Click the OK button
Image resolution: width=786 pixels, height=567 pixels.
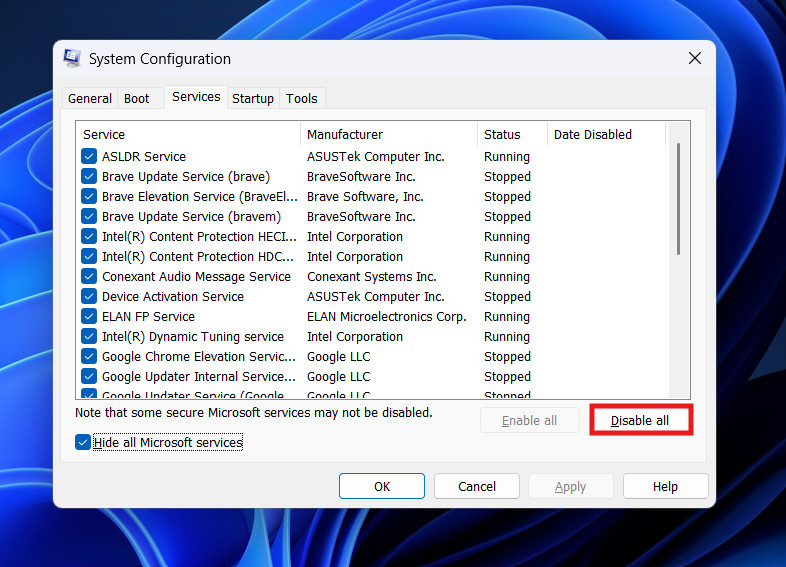pyautogui.click(x=382, y=487)
